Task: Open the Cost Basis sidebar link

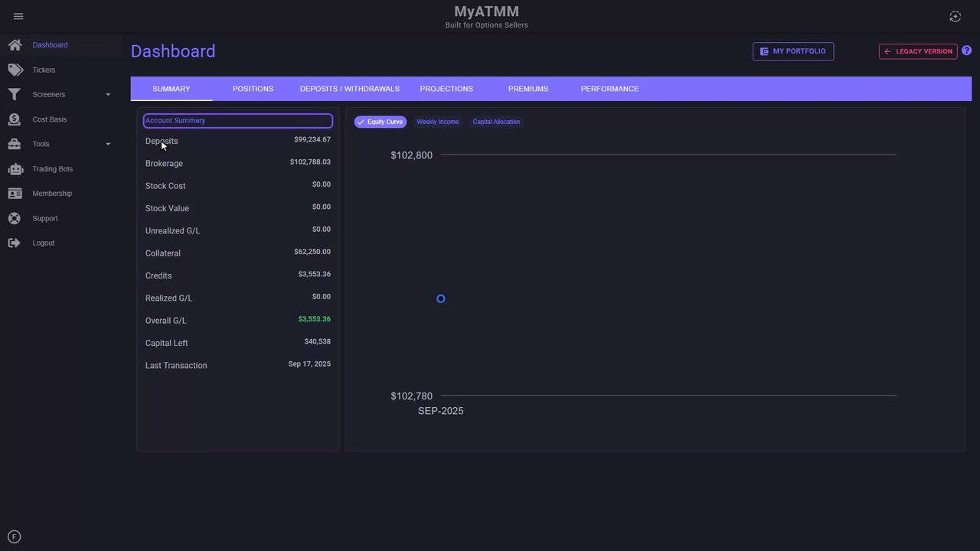Action: point(50,119)
